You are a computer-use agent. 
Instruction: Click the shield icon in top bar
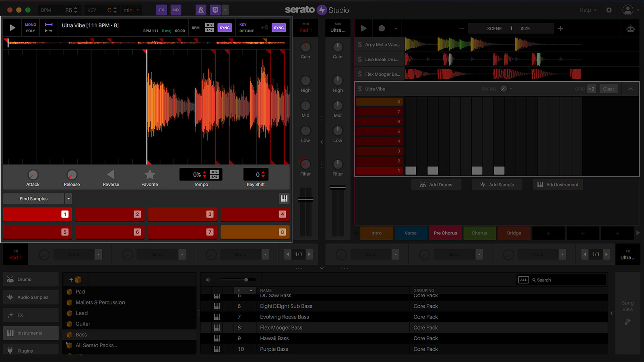tap(215, 10)
